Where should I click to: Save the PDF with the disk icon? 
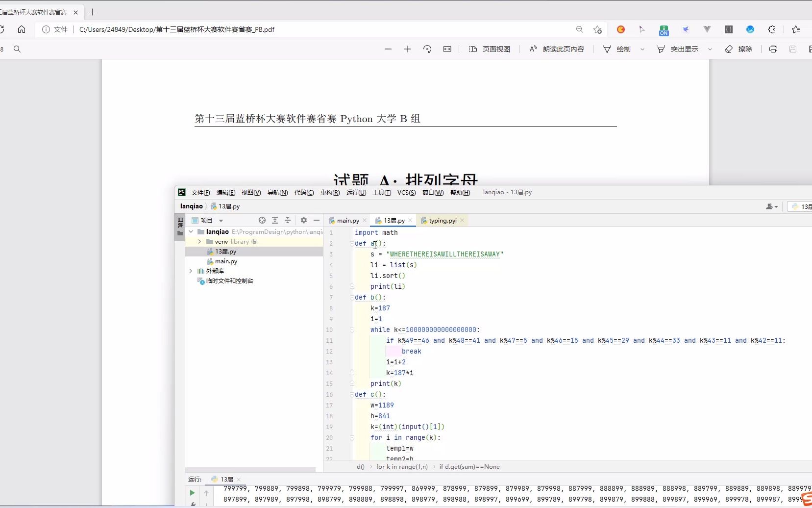pos(793,49)
